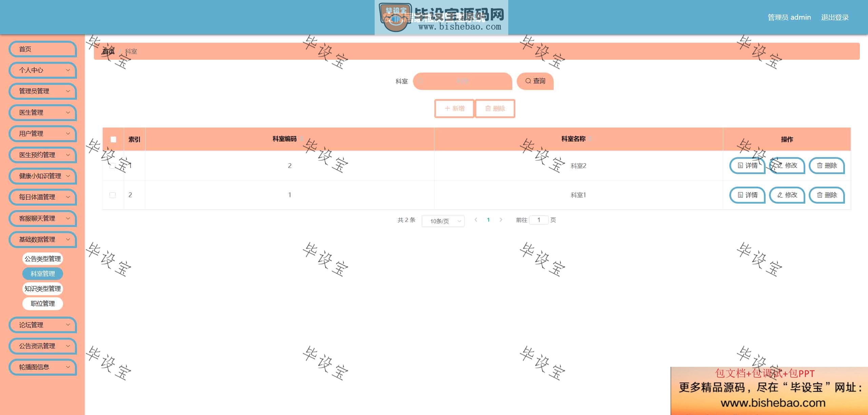Screen dimensions: 868x415
Task: Click 删除 trash icon for 科室2 row
Action: 820,166
